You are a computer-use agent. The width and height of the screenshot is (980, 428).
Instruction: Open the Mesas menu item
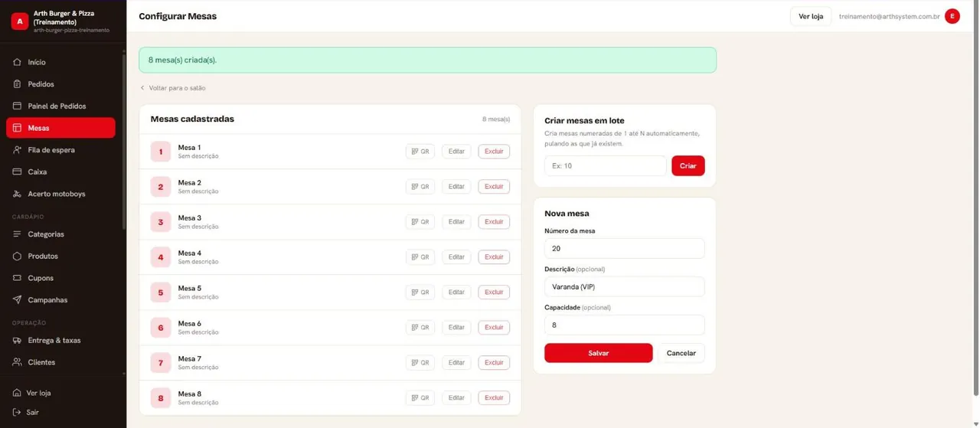(60, 128)
